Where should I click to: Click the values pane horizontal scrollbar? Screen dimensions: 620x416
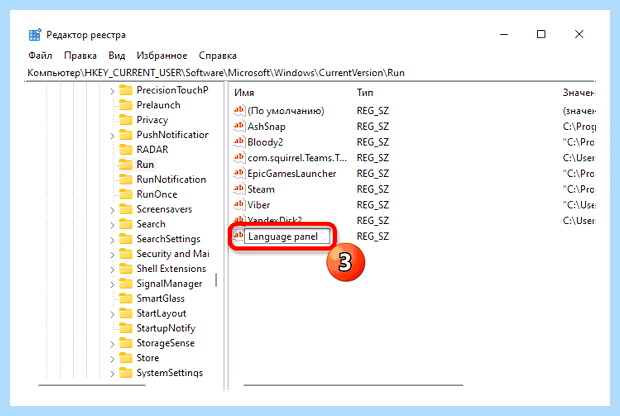coord(353,385)
